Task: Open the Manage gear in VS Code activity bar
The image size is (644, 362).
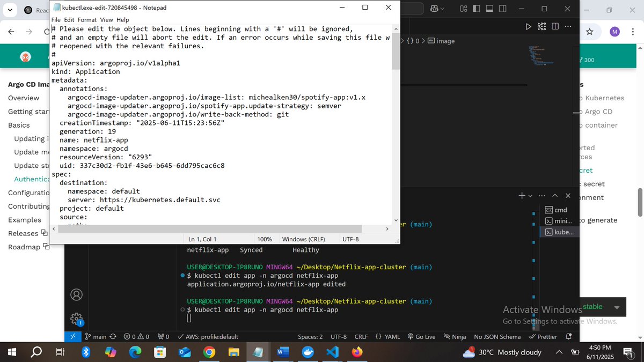Action: pos(77,319)
